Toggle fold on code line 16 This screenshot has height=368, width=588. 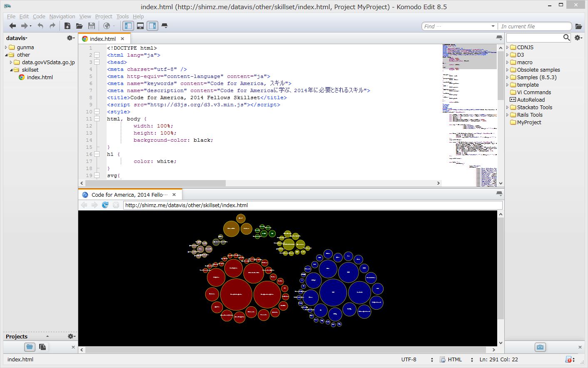[x=97, y=154]
